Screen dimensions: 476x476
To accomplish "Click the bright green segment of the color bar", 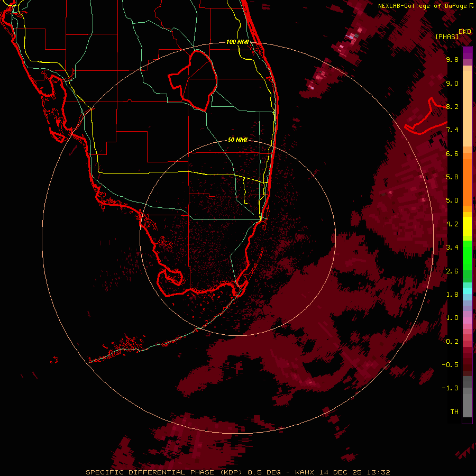I will [467, 255].
